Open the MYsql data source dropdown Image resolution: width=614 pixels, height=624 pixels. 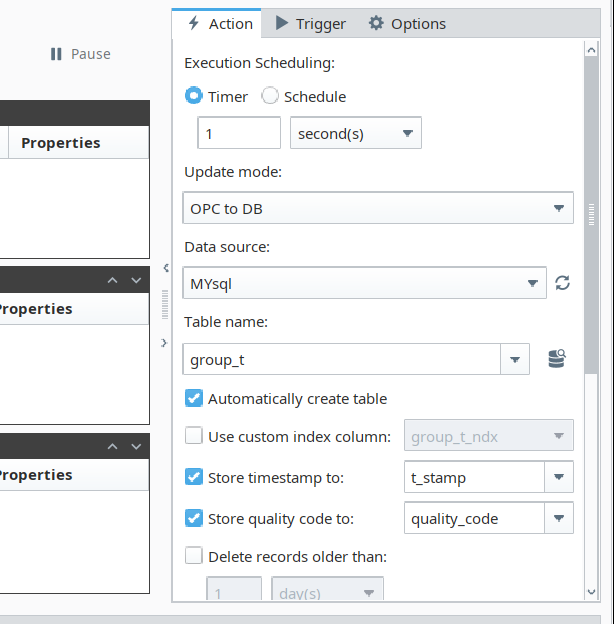pos(365,284)
